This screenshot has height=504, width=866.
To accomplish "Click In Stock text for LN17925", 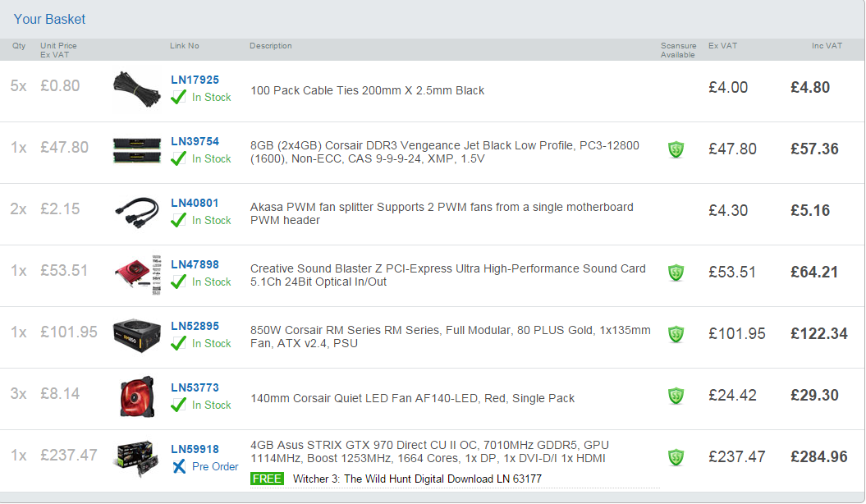I will tap(212, 97).
